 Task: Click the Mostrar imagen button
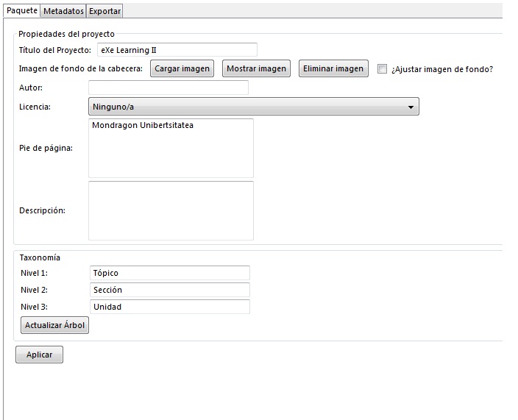[x=256, y=68]
